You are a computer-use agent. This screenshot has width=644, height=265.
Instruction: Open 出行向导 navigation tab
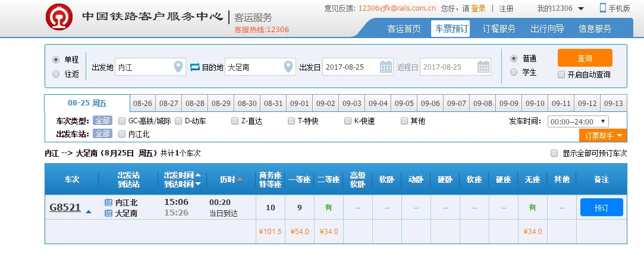pyautogui.click(x=547, y=29)
